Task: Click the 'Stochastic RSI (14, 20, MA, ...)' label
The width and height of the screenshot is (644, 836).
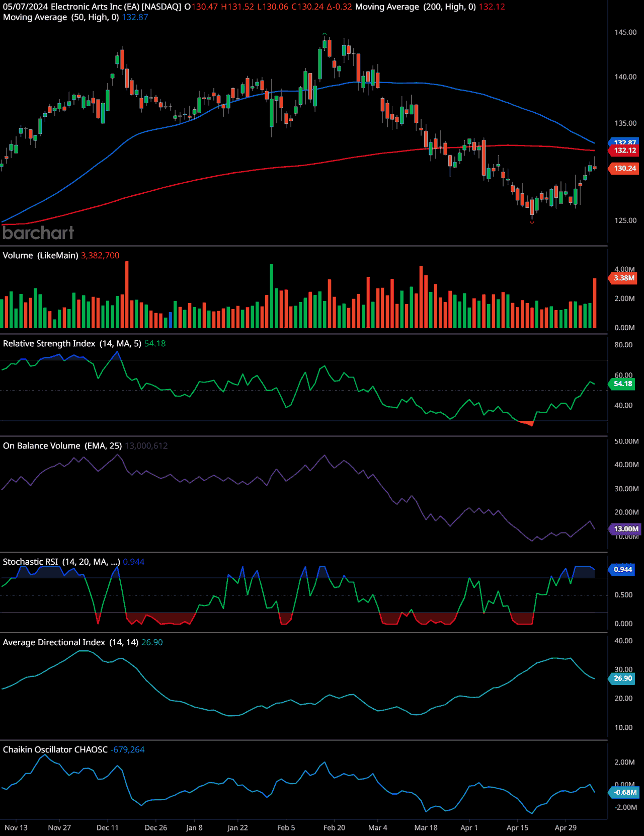Action: click(x=61, y=562)
